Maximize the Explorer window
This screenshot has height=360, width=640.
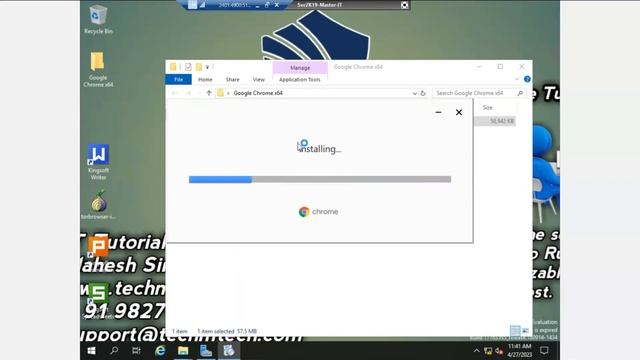pyautogui.click(x=500, y=67)
